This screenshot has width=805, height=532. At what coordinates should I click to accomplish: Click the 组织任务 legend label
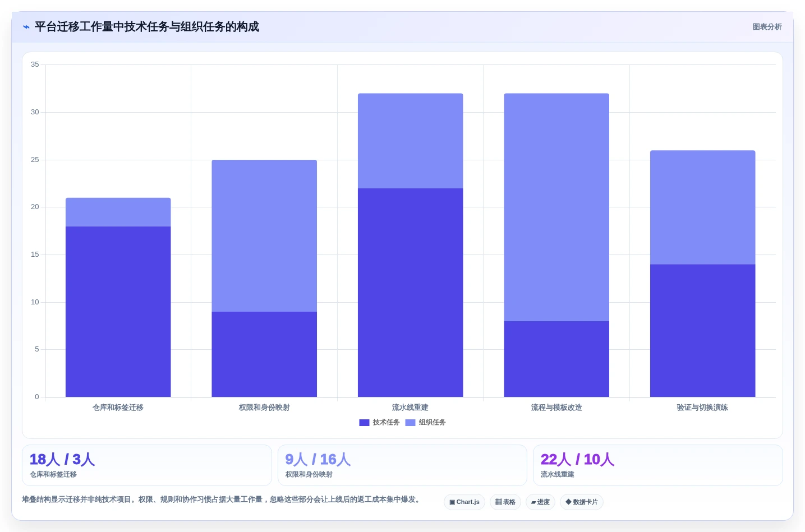[x=432, y=423]
